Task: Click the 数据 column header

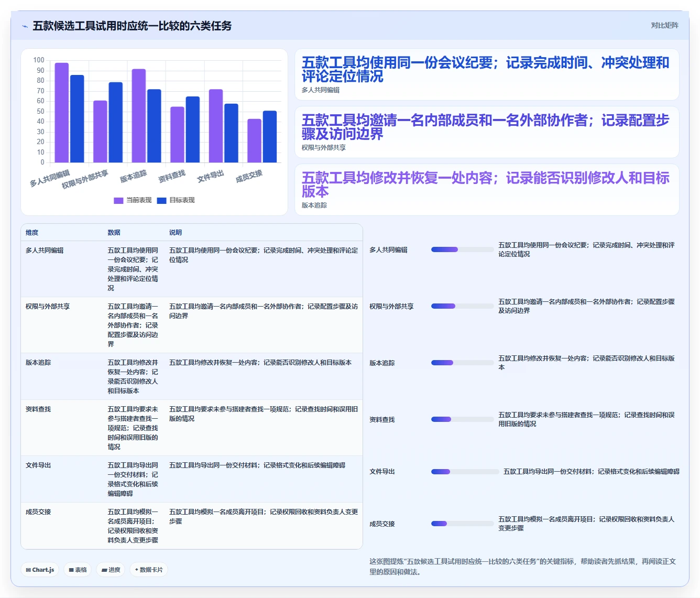Action: click(114, 233)
